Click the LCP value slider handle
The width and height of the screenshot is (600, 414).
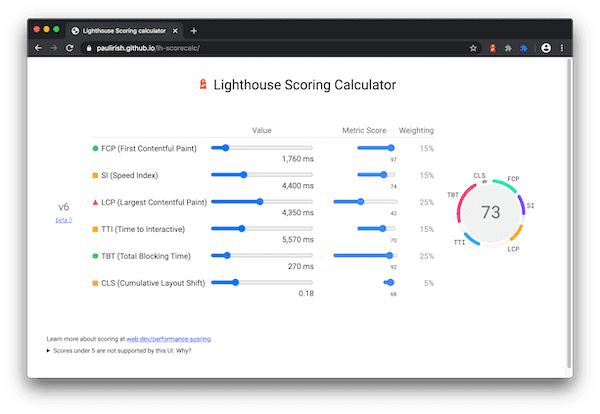pyautogui.click(x=260, y=201)
